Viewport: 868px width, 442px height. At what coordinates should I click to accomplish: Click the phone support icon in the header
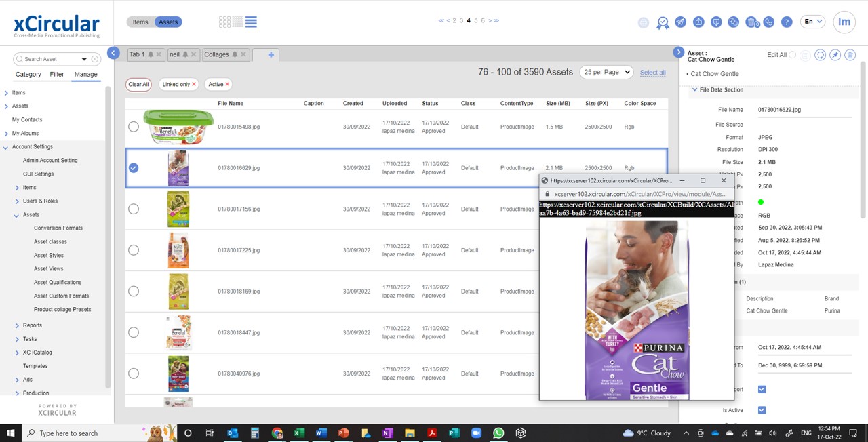tap(769, 22)
